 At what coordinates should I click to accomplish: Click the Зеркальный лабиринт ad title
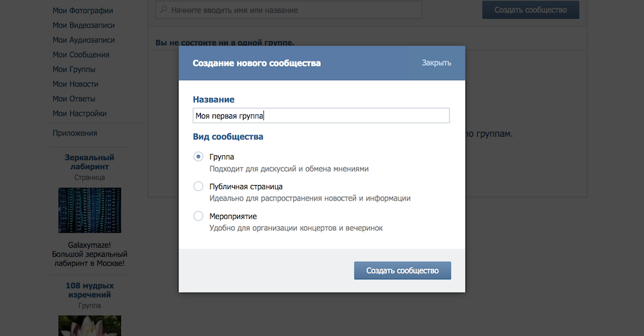tap(90, 162)
